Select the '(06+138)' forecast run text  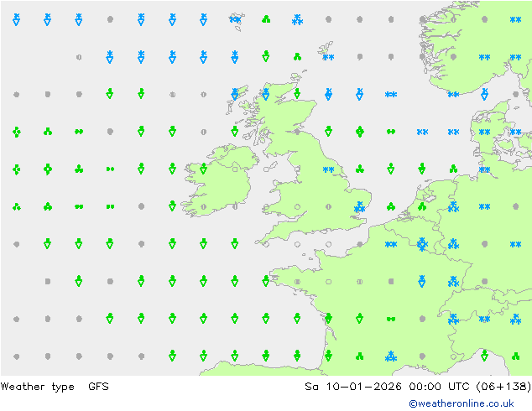click(x=503, y=386)
